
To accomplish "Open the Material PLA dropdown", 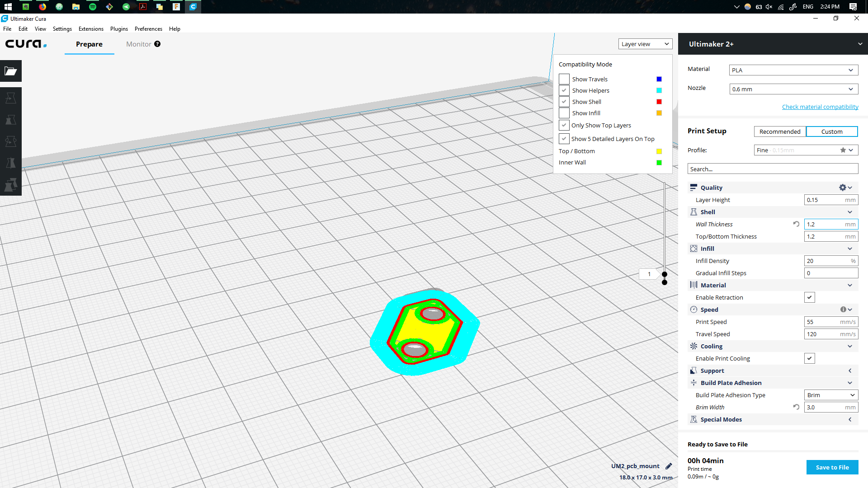I will pos(793,70).
